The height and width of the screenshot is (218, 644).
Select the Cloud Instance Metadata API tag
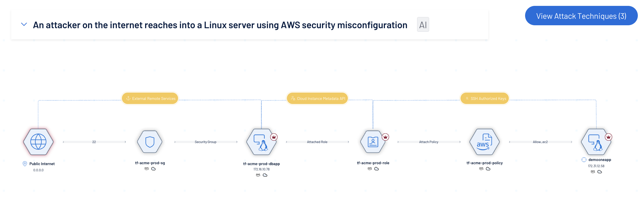317,98
